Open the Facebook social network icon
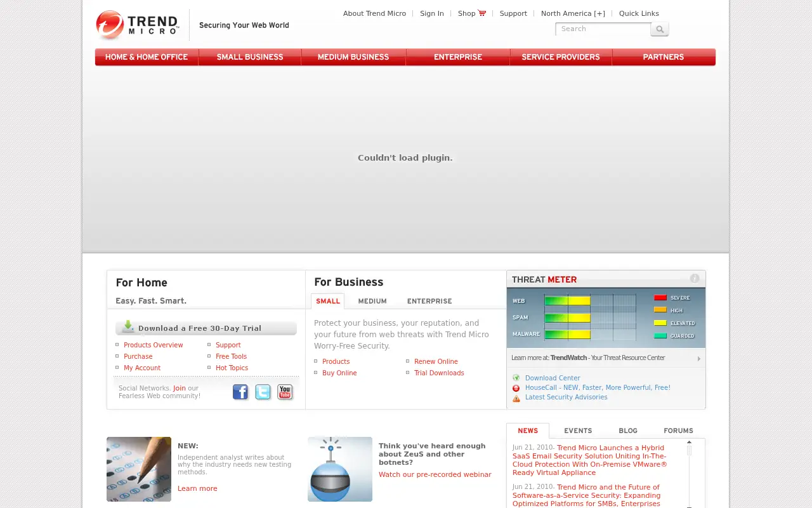The image size is (812, 508). click(240, 392)
